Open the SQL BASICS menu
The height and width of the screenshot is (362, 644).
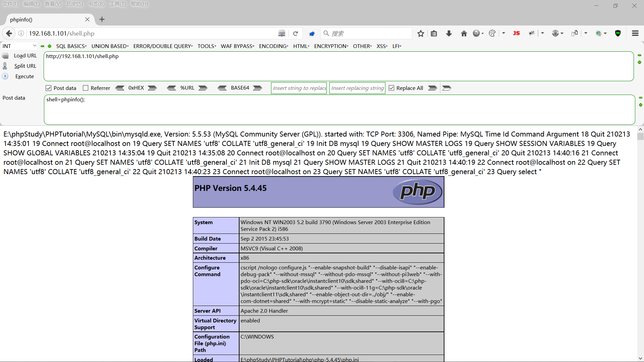[71, 46]
